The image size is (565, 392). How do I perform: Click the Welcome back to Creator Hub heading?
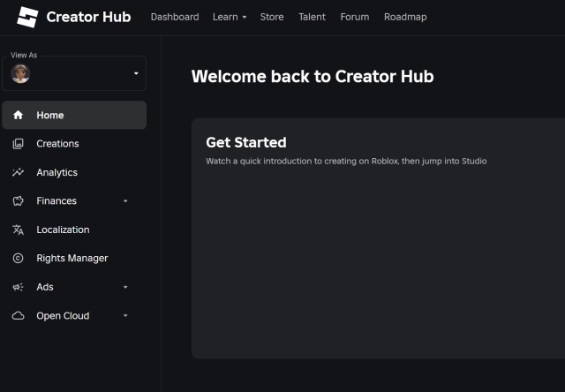coord(313,77)
